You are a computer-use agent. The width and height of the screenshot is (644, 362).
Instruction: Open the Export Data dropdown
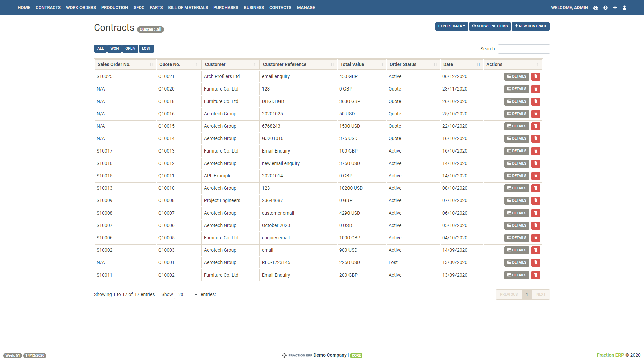click(451, 26)
